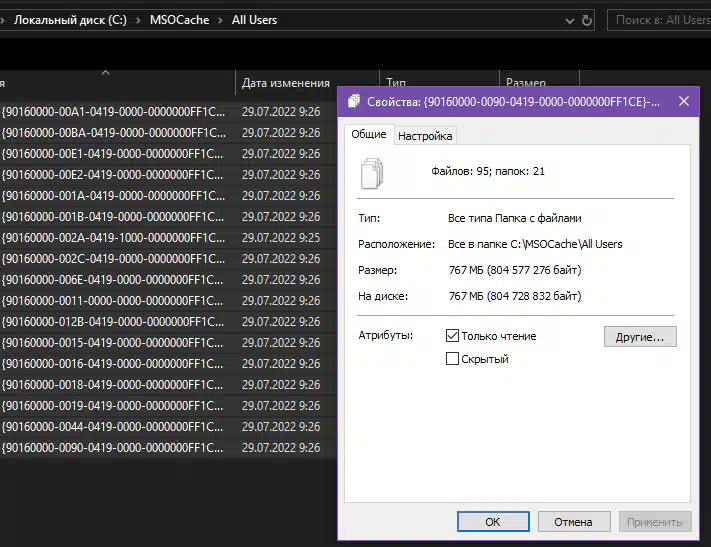
Task: Click the refresh icon in address bar
Action: click(587, 20)
